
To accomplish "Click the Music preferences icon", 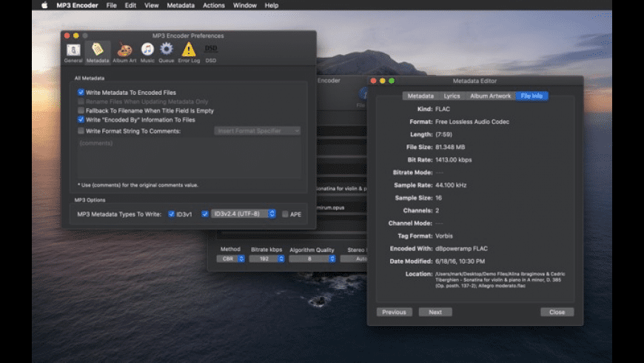I will [x=147, y=52].
